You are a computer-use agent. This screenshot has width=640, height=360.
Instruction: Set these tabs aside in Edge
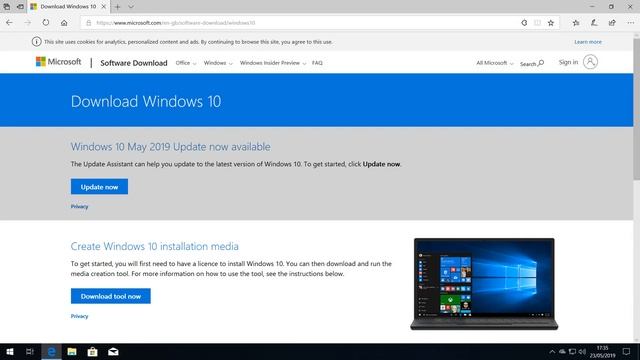click(20, 7)
